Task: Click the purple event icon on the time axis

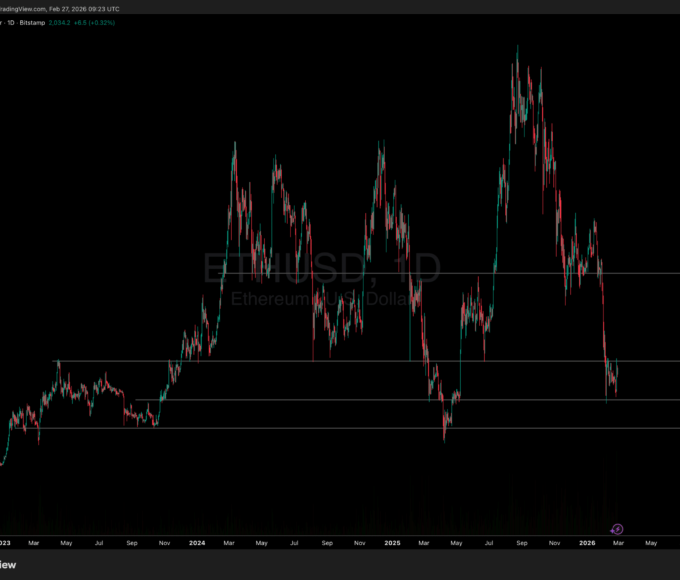Action: coord(617,529)
